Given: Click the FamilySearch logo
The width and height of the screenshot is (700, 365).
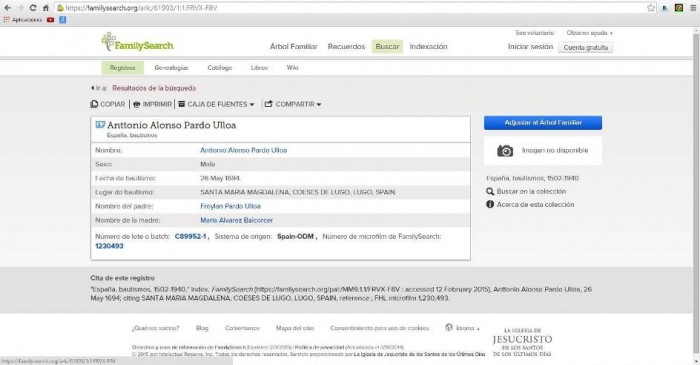Looking at the screenshot, I should (x=138, y=42).
